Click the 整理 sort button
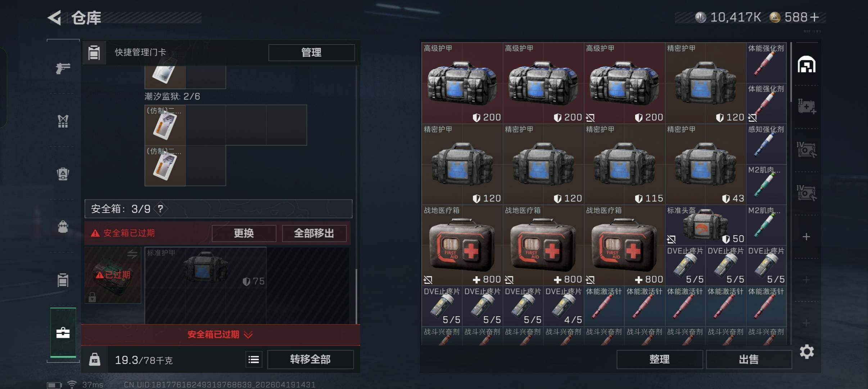The width and height of the screenshot is (868, 389). [659, 359]
